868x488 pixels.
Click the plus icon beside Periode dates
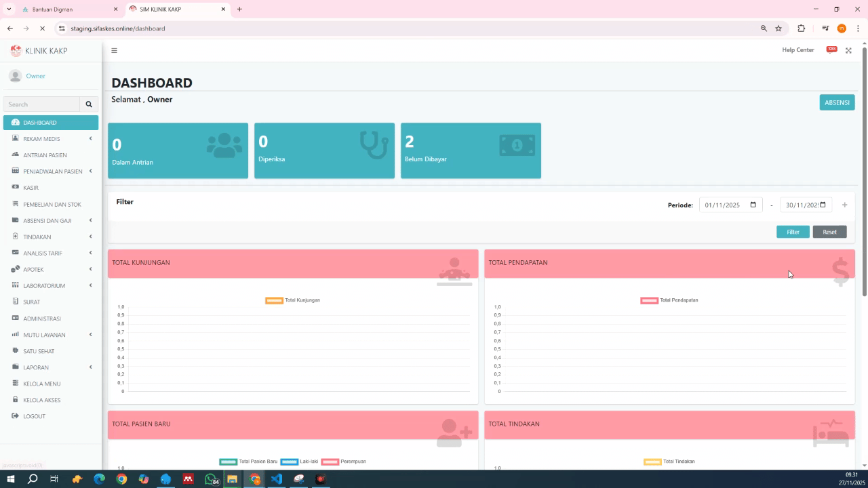[844, 205]
